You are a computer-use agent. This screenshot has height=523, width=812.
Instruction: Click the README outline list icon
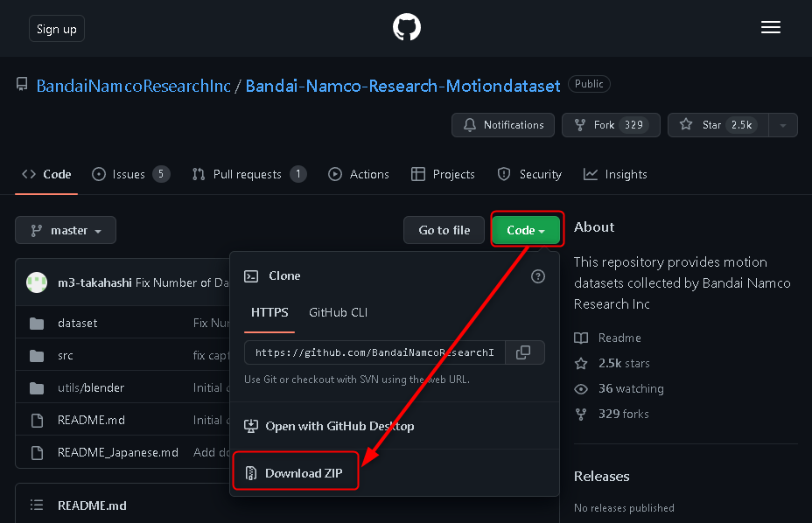pos(37,505)
